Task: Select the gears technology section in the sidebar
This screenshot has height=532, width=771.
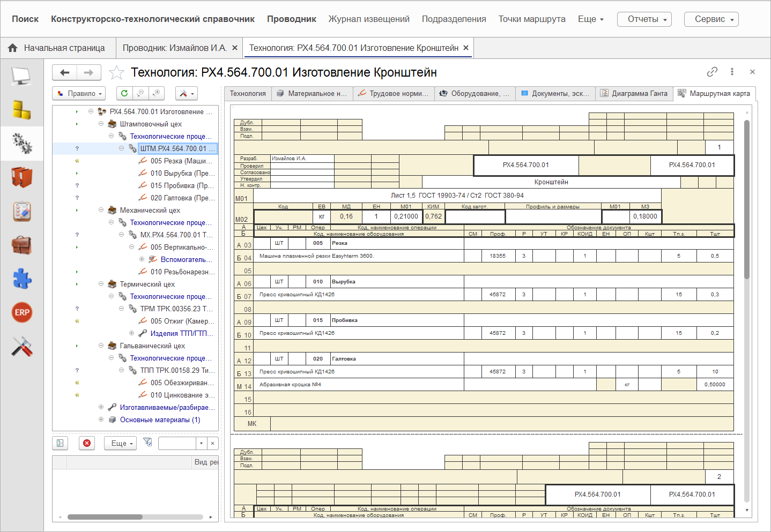Action: tap(21, 143)
